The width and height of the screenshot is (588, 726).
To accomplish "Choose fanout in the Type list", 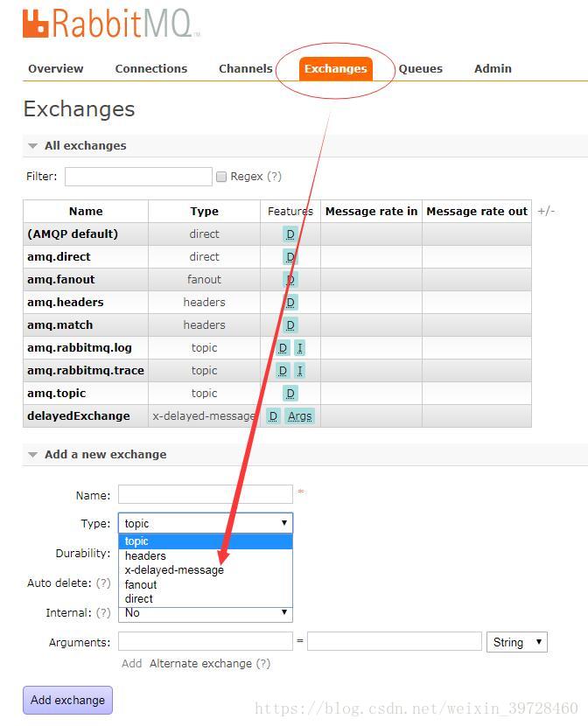I will pos(206,584).
